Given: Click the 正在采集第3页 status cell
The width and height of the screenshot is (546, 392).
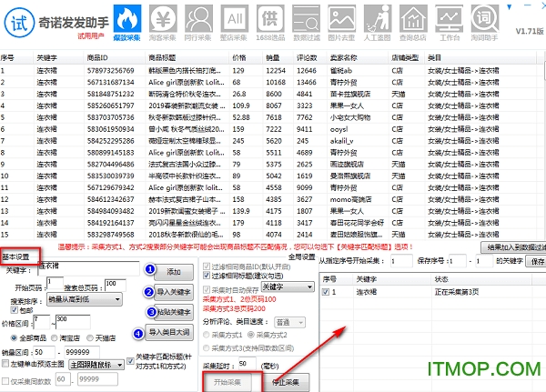Looking at the screenshot, I should coord(457,292).
